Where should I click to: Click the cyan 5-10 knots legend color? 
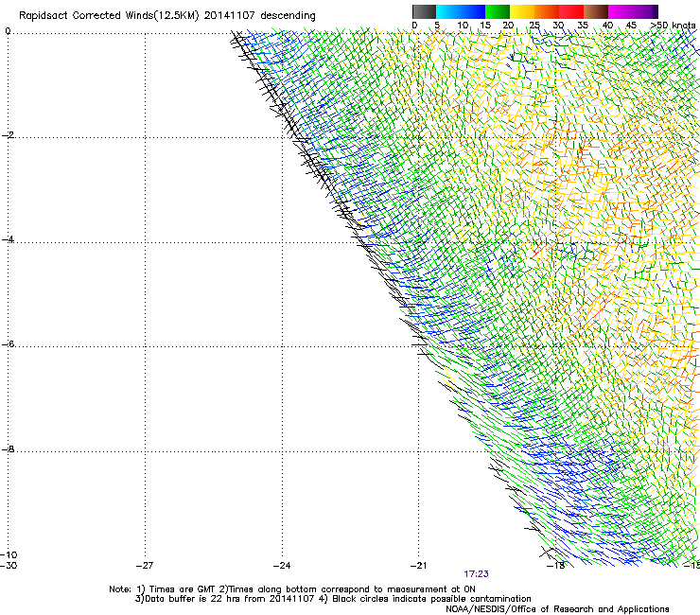pyautogui.click(x=448, y=11)
